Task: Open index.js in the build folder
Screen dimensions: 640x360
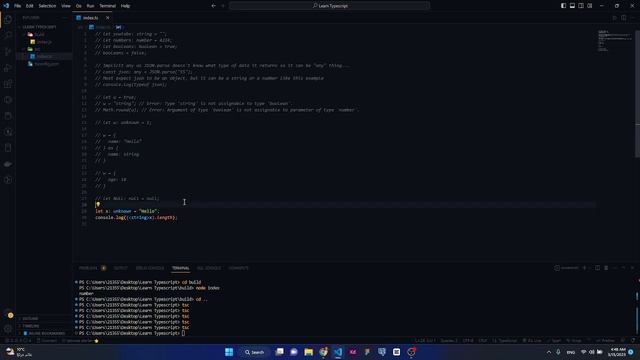Action: [44, 42]
